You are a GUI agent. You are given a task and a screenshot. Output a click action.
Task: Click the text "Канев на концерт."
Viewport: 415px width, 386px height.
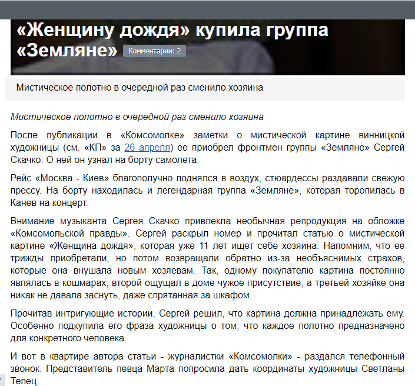pyautogui.click(x=49, y=203)
